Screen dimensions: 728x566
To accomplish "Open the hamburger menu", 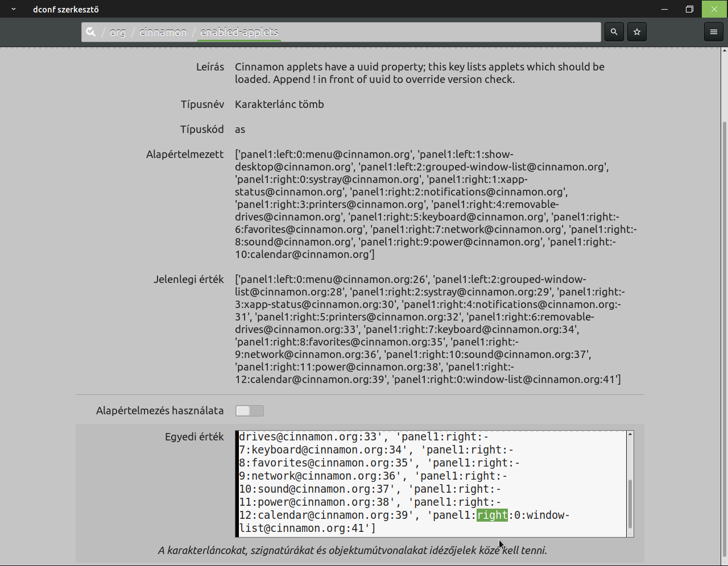I will (714, 32).
